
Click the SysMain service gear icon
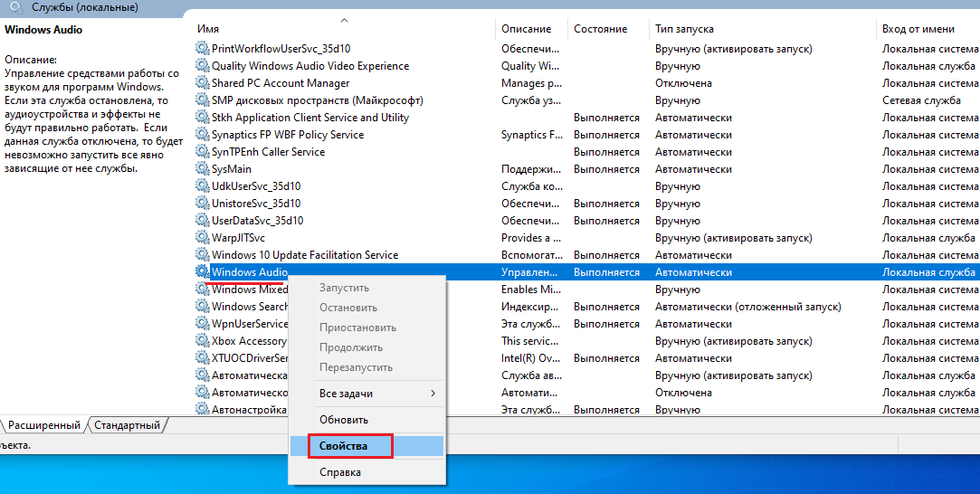(x=202, y=168)
